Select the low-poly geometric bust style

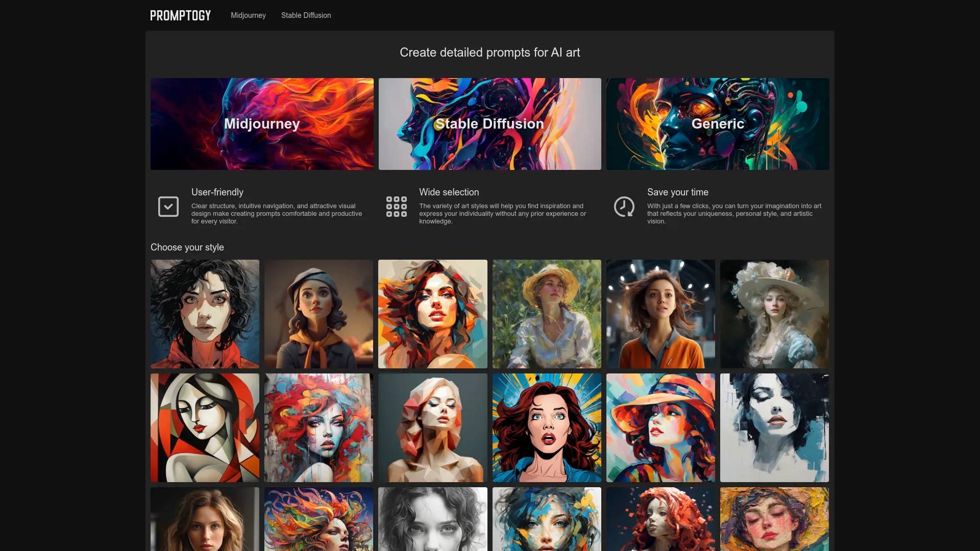pyautogui.click(x=433, y=428)
